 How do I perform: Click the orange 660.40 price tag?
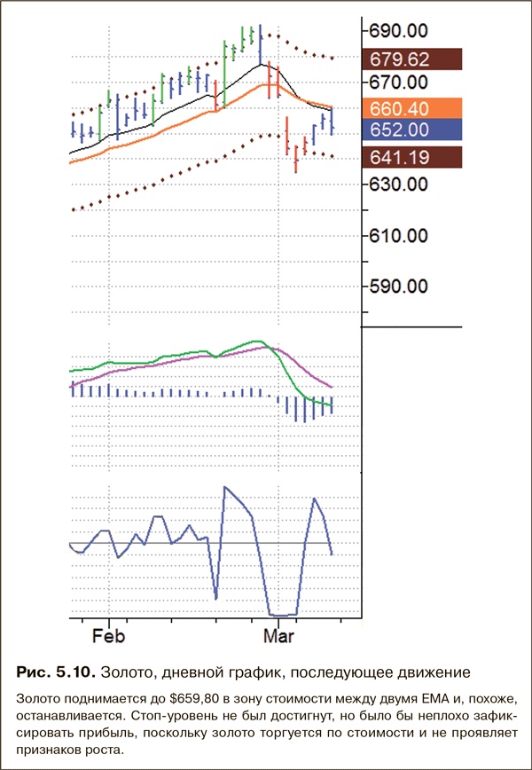tap(412, 109)
